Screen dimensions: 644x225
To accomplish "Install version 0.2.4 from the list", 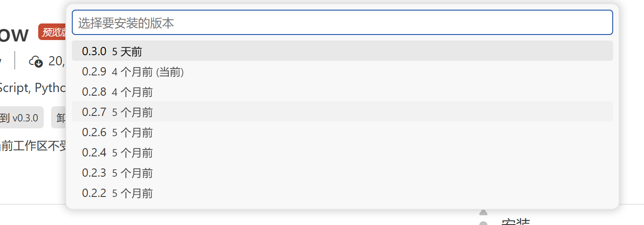I will coord(342,152).
